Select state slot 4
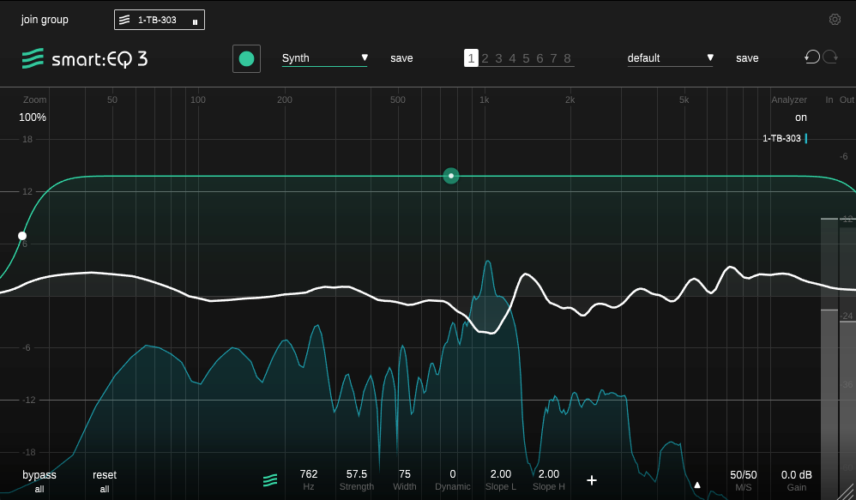Screen dimensions: 856x500 pos(512,58)
